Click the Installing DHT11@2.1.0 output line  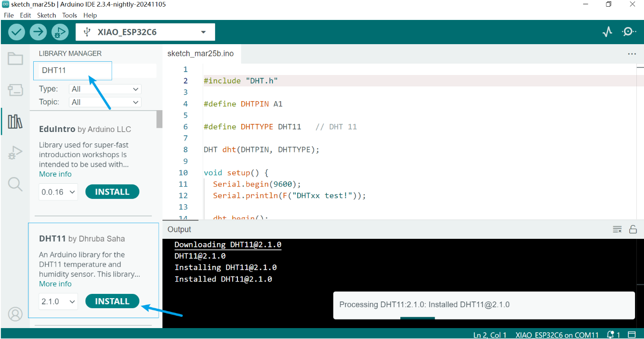pyautogui.click(x=226, y=267)
